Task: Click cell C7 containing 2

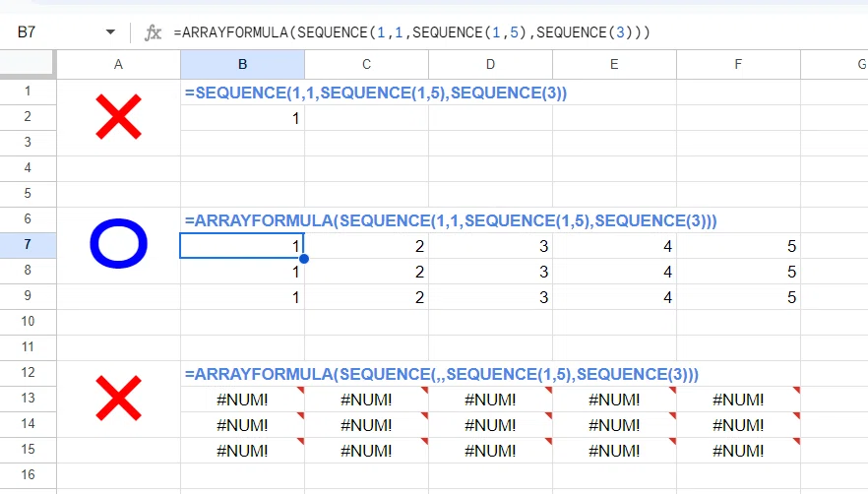Action: (x=366, y=245)
